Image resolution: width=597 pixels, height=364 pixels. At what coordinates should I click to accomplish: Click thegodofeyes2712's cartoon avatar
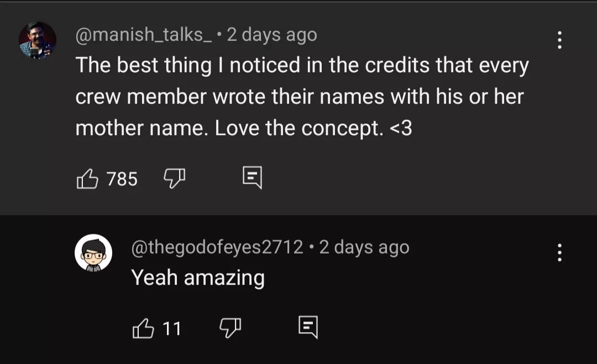93,252
